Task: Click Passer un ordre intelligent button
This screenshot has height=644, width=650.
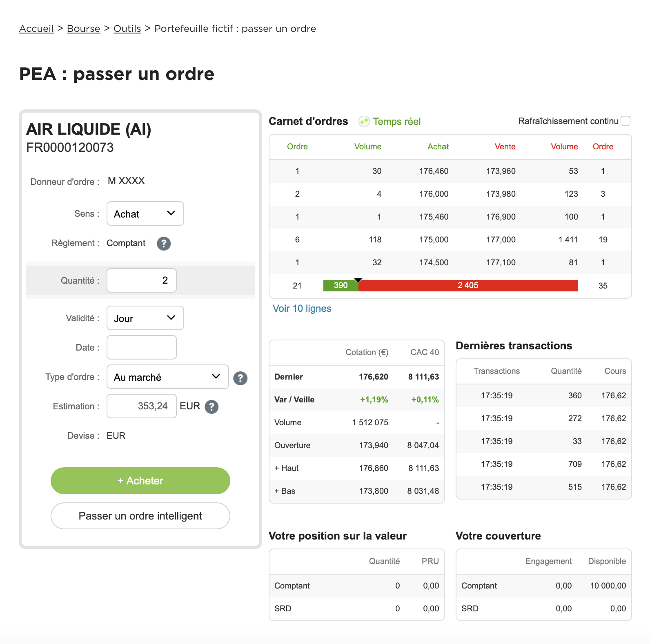Action: 140,516
